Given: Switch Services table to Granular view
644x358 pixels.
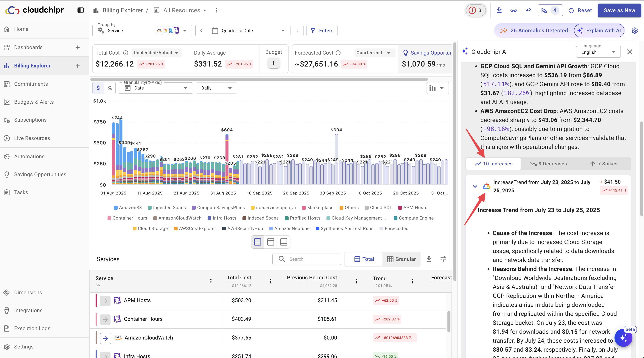Looking at the screenshot, I should coord(401,259).
